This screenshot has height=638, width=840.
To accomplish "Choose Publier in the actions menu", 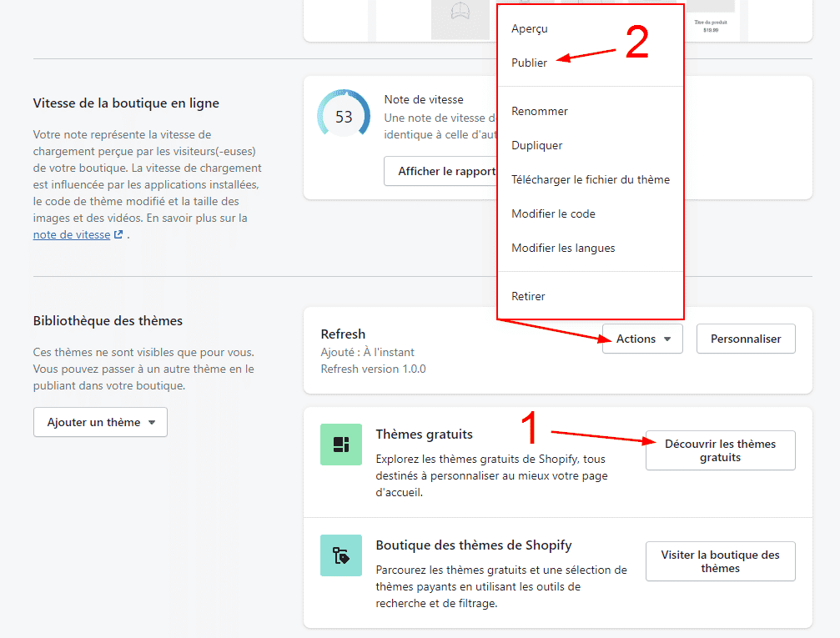I will [530, 63].
